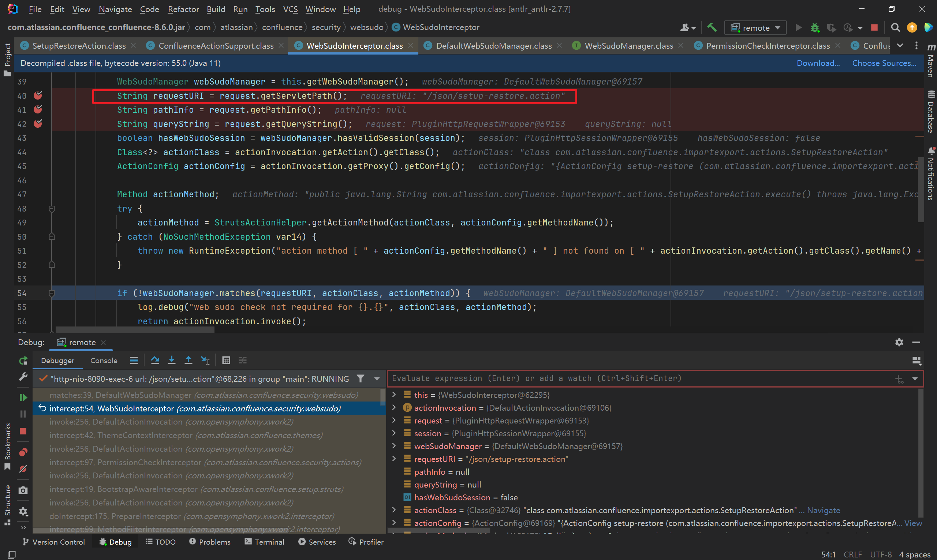
Task: Expand the requestURI variable node
Action: pyautogui.click(x=393, y=459)
